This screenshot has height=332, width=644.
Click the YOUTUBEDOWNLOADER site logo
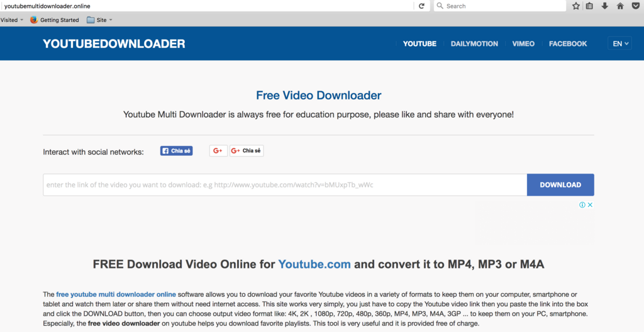tap(114, 43)
